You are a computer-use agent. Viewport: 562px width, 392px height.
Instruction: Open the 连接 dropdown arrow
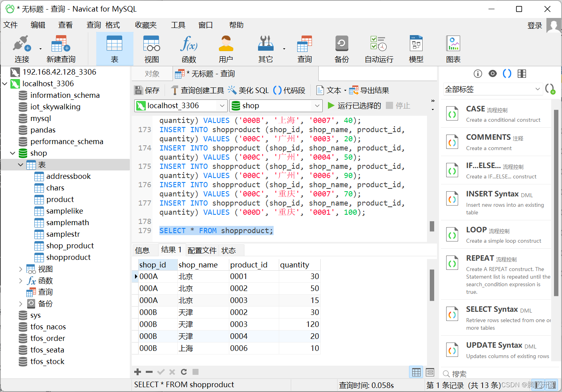point(40,49)
